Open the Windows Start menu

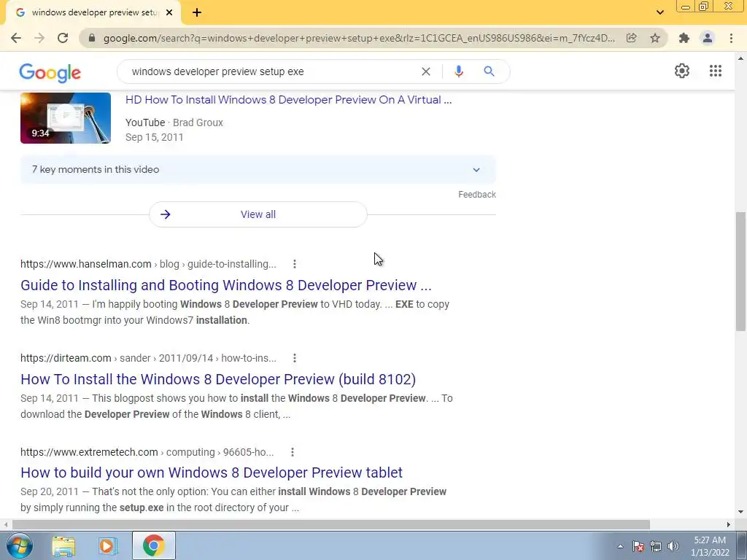tap(20, 545)
